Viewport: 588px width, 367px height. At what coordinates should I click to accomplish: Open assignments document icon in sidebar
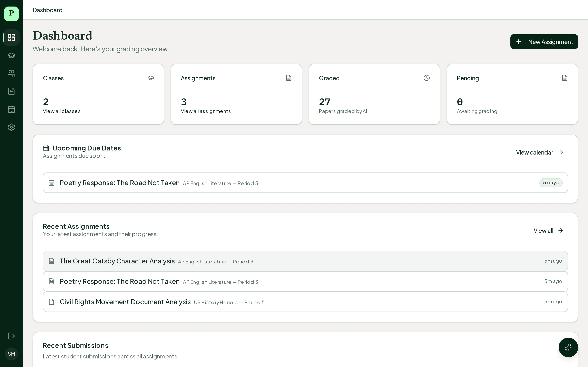11,91
